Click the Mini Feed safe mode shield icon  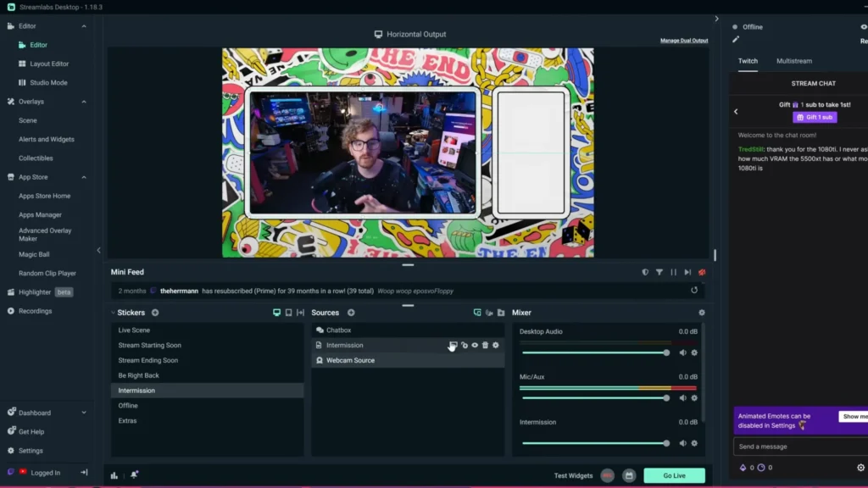[645, 272]
